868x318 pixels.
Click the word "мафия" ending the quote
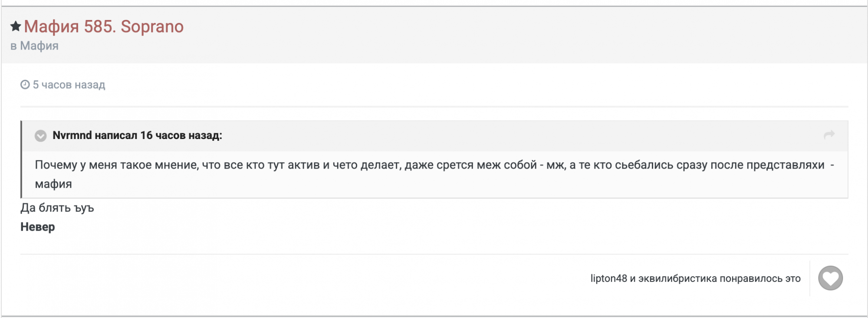coord(53,184)
